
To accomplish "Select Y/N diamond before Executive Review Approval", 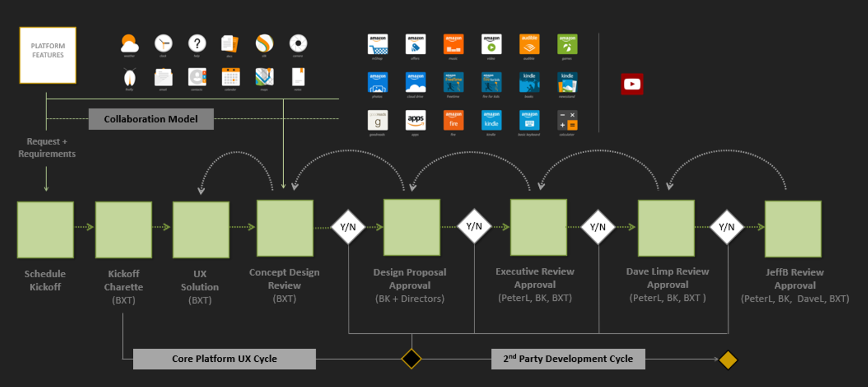I will [x=474, y=226].
